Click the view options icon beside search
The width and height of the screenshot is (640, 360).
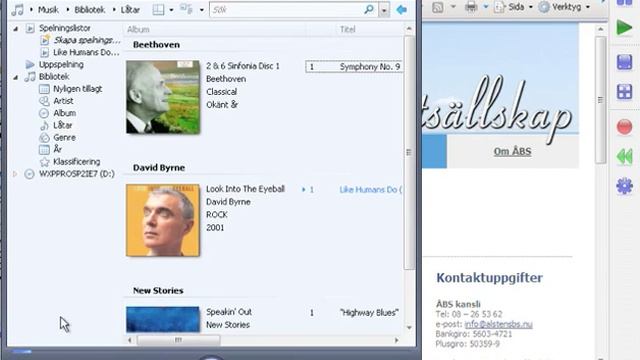[x=187, y=9]
